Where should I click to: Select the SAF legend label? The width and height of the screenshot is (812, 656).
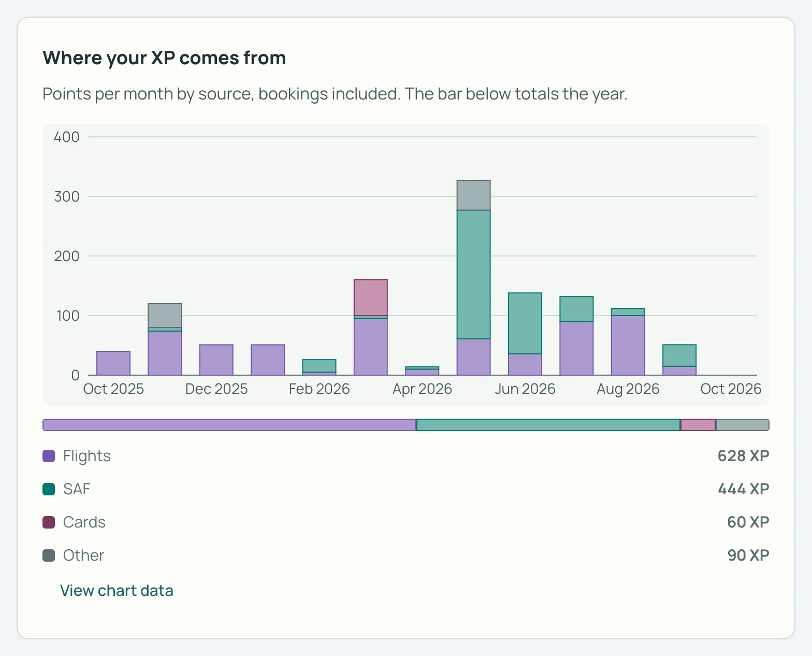click(x=77, y=489)
